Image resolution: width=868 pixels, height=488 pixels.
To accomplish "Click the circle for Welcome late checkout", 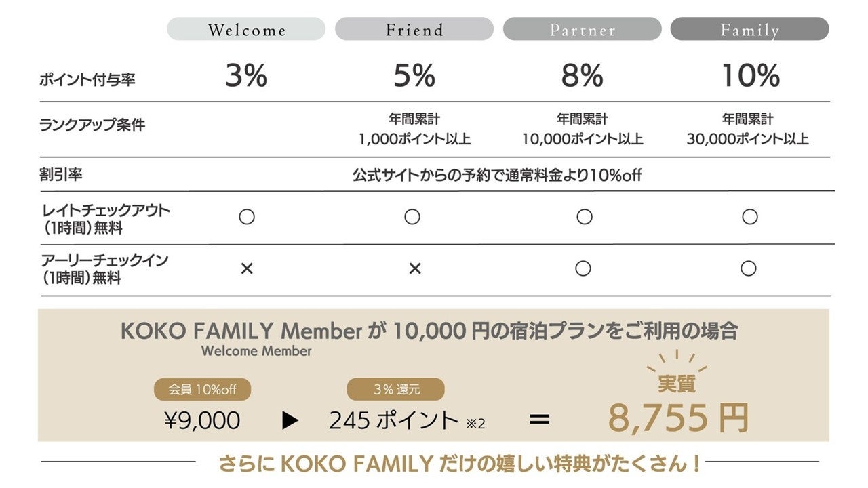I will (247, 217).
